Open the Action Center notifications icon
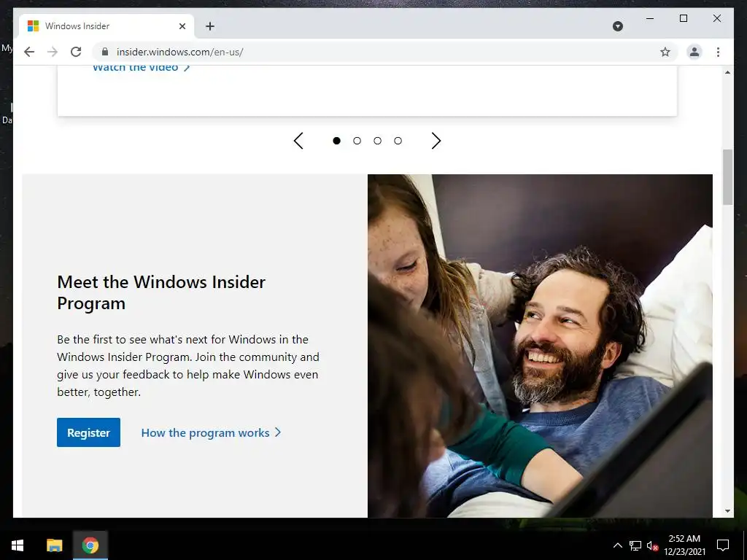Screen dimensions: 747x560 pyautogui.click(x=723, y=545)
